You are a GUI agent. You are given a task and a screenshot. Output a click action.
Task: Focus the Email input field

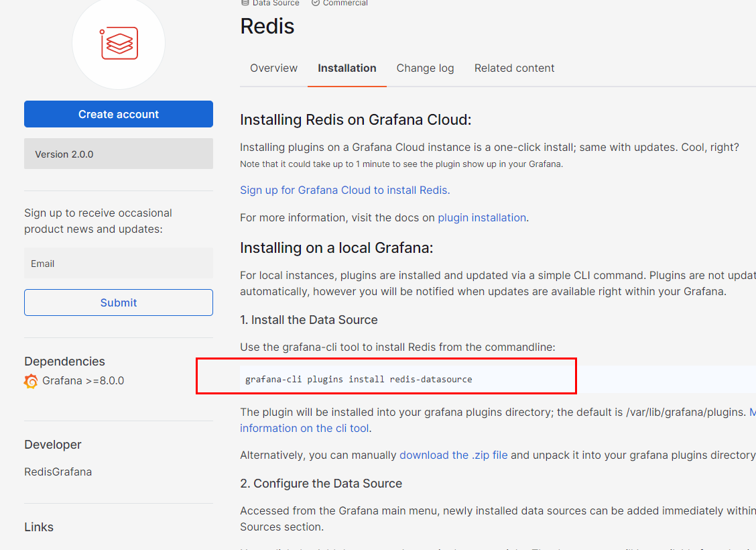[119, 264]
